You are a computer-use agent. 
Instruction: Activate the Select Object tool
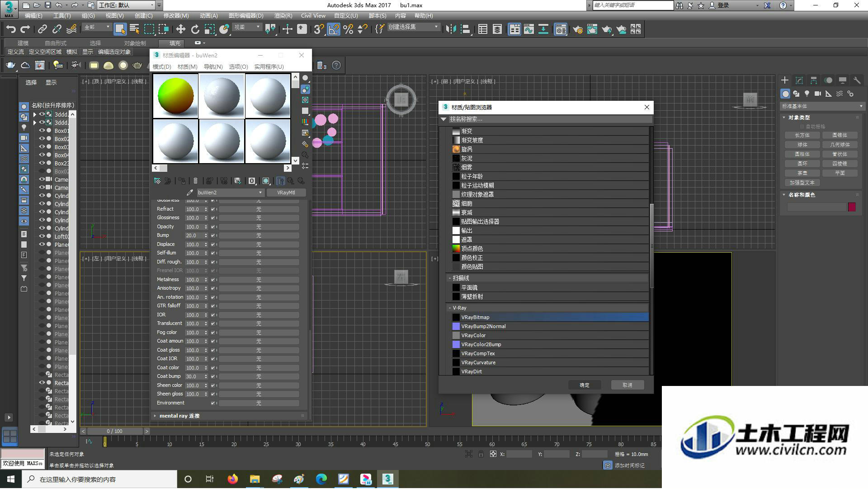pyautogui.click(x=120, y=29)
